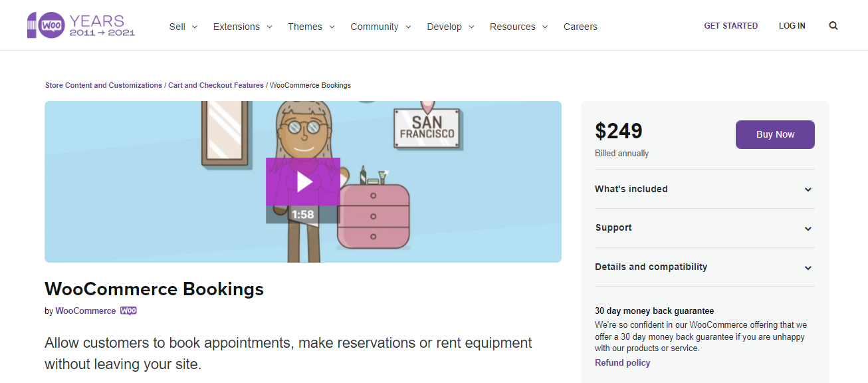Open Store Content and Customizations breadcrumb
The height and width of the screenshot is (383, 868).
click(x=104, y=85)
